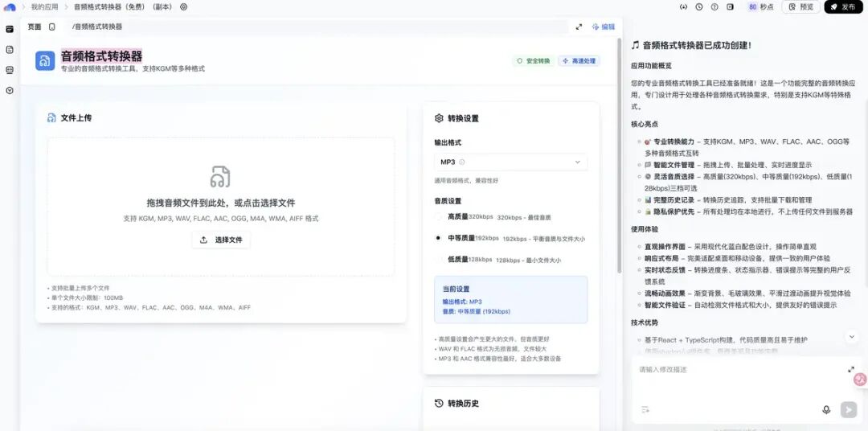Image resolution: width=868 pixels, height=431 pixels.
Task: Click the 发布 publish button
Action: pyautogui.click(x=843, y=7)
